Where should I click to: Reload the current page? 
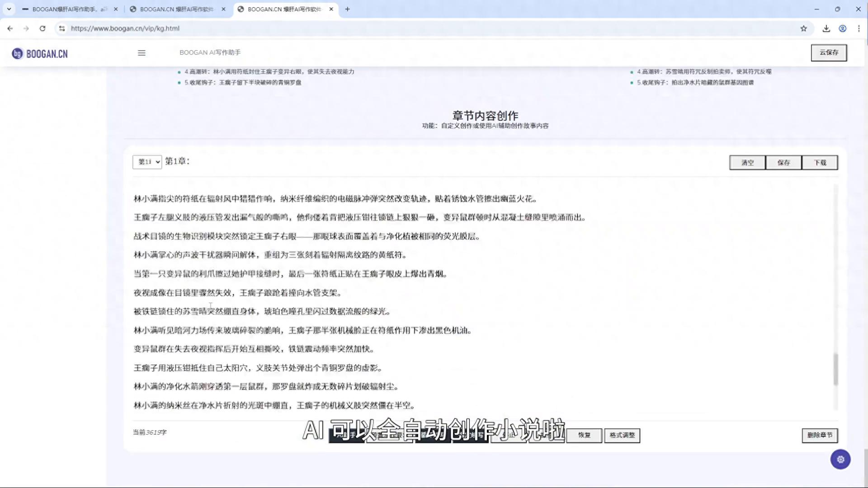[x=42, y=28]
